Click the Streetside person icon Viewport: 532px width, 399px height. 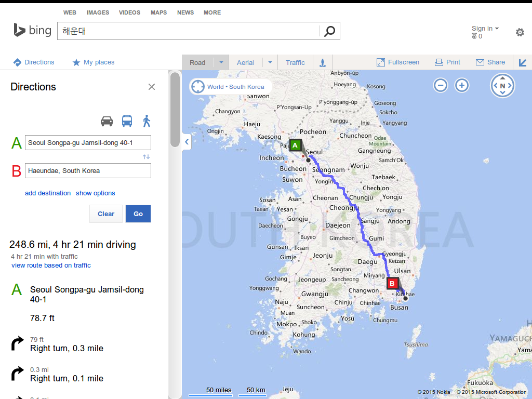coord(322,62)
